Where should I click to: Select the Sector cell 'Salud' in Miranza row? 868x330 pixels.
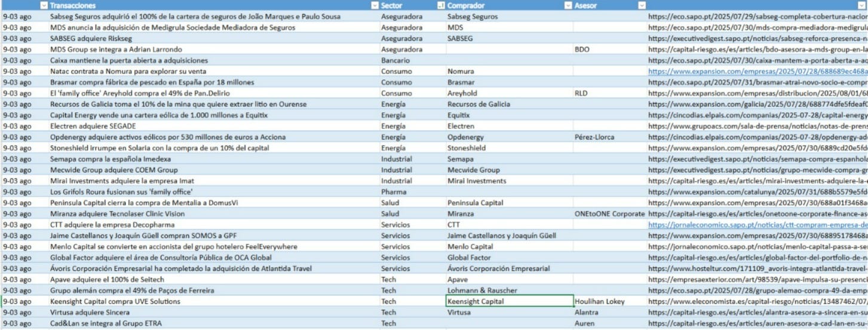[x=413, y=214]
